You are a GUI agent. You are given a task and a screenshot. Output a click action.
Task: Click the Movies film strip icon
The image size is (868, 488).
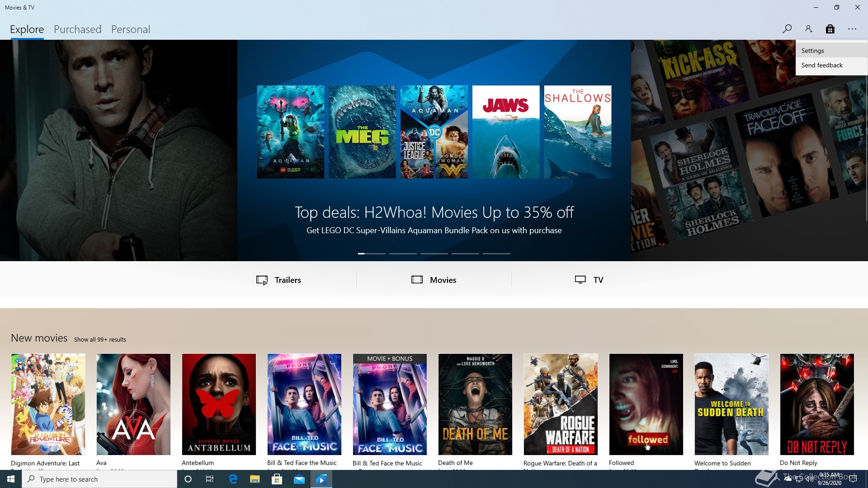click(417, 280)
